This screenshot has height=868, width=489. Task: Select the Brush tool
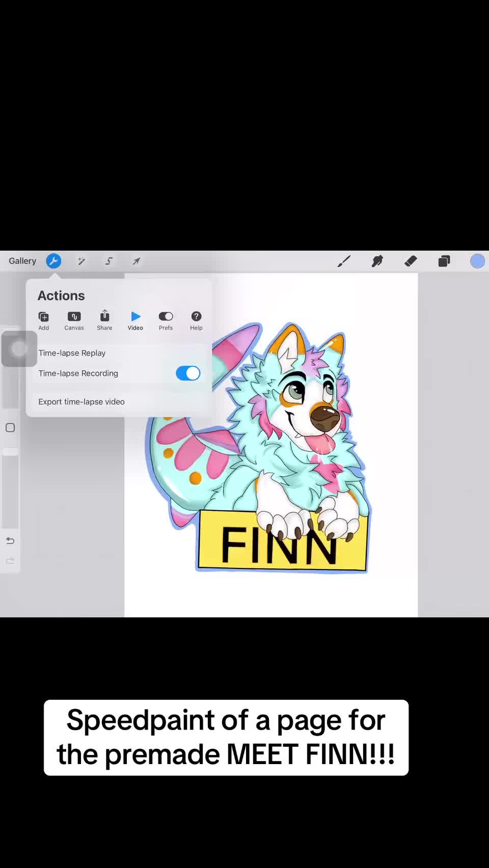(x=344, y=261)
